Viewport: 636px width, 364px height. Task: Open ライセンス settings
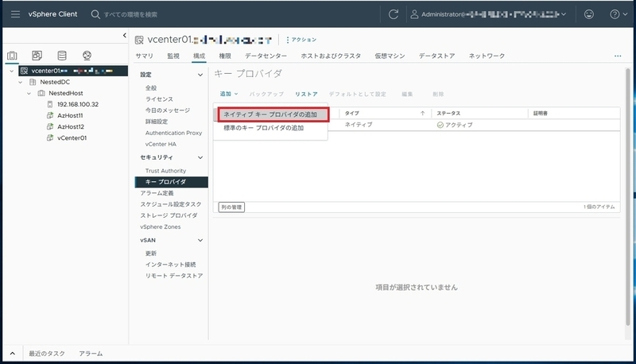[x=159, y=99]
